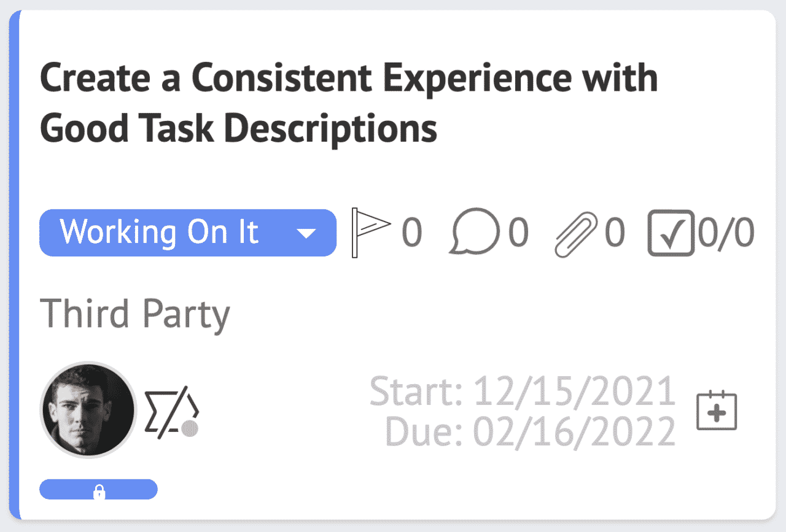Open the task titled Create a Consistent Experience
Image resolution: width=786 pixels, height=532 pixels.
click(348, 102)
